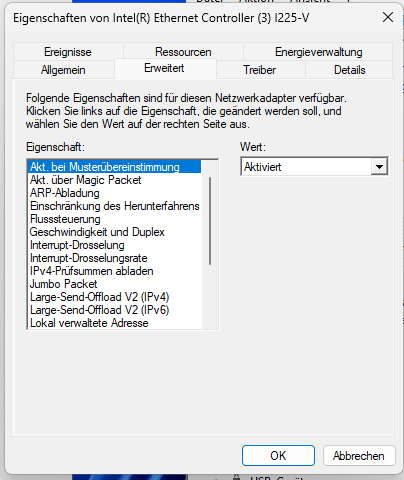Select Geschwindigkeit und Duplex property
This screenshot has width=404, height=480.
(x=115, y=232)
